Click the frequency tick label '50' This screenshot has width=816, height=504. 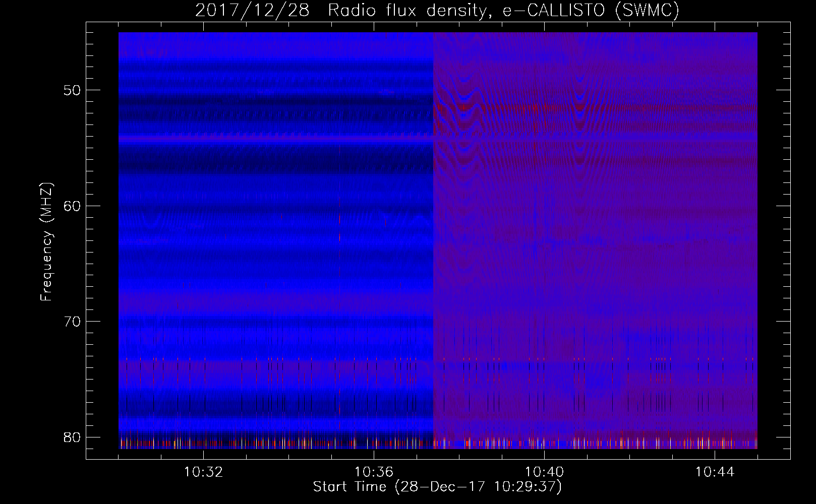[x=73, y=91]
